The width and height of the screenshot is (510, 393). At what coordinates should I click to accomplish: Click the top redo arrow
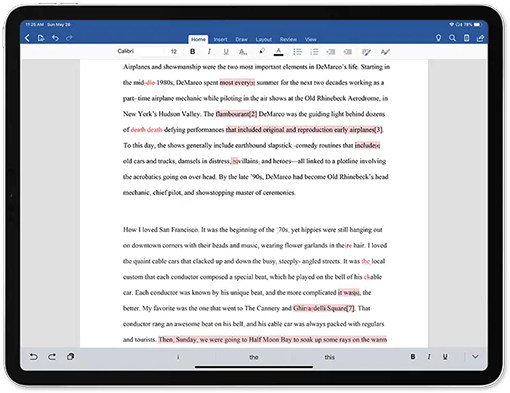[x=69, y=38]
